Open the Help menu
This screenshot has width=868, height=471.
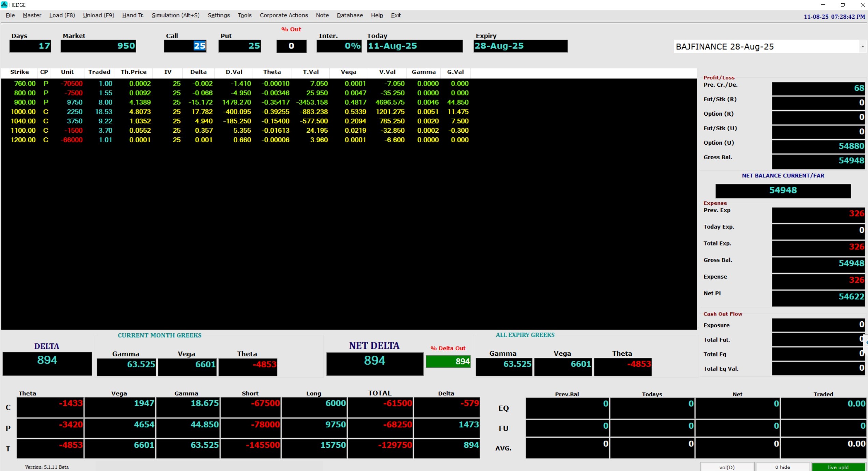point(377,15)
